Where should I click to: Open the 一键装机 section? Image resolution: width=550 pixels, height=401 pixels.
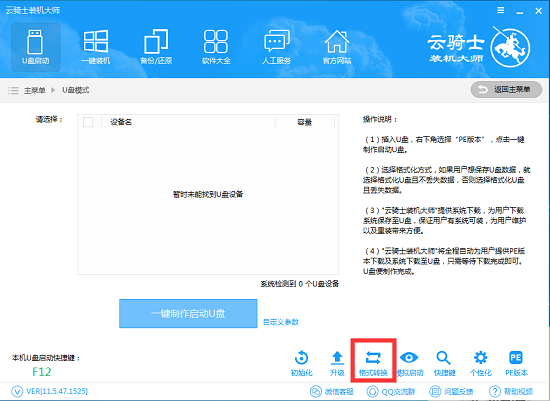point(96,47)
